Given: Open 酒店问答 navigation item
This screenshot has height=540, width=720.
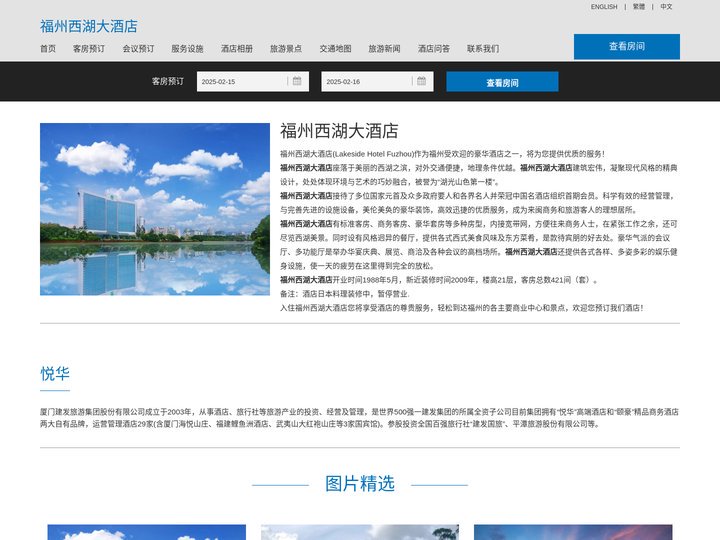Looking at the screenshot, I should tap(434, 49).
